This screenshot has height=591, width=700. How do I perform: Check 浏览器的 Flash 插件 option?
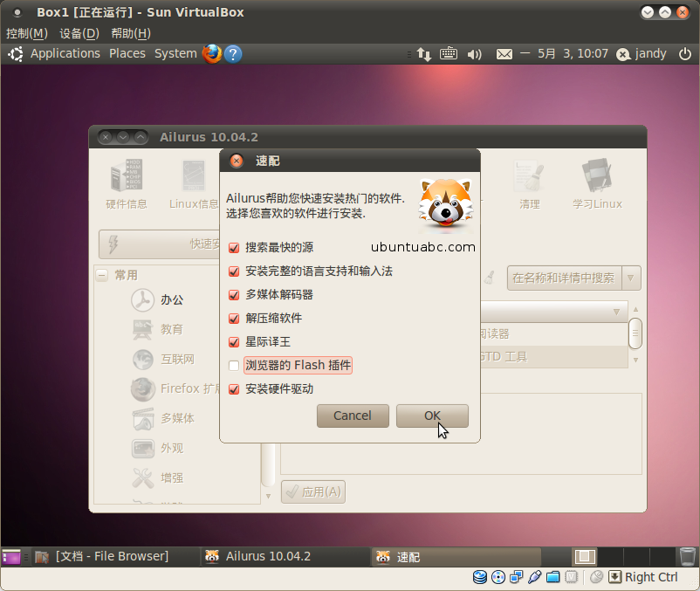pyautogui.click(x=234, y=366)
